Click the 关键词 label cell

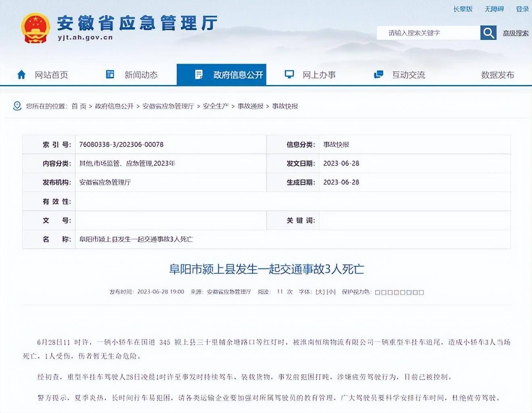coord(293,220)
